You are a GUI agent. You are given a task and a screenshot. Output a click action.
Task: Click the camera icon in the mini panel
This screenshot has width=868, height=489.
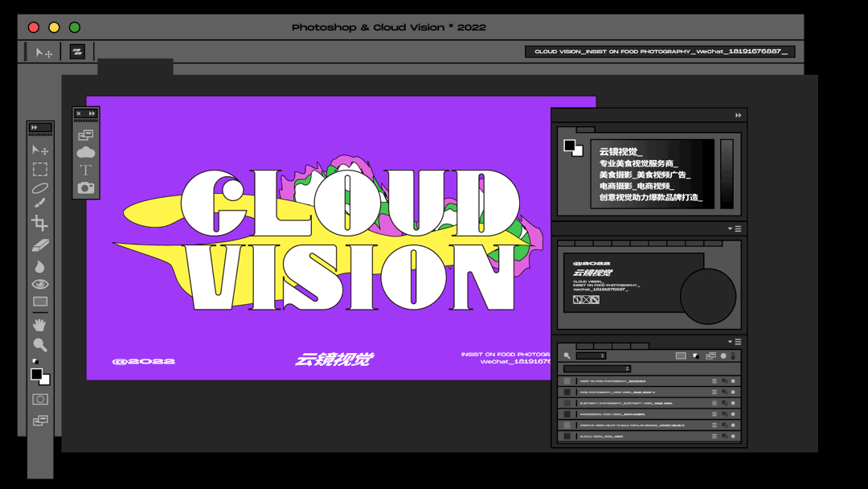point(86,187)
